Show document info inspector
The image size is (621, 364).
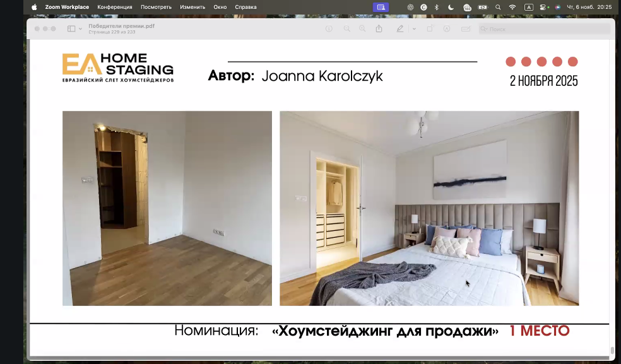coord(329,29)
